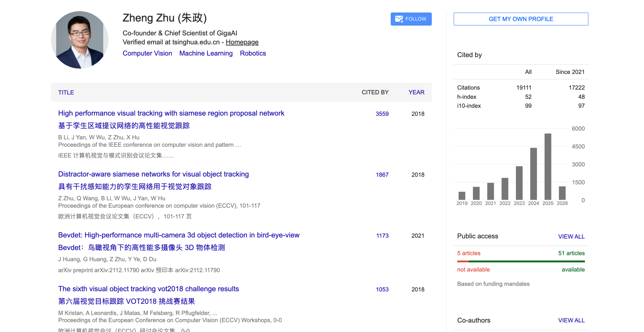Open the Machine Learning interest page

206,53
